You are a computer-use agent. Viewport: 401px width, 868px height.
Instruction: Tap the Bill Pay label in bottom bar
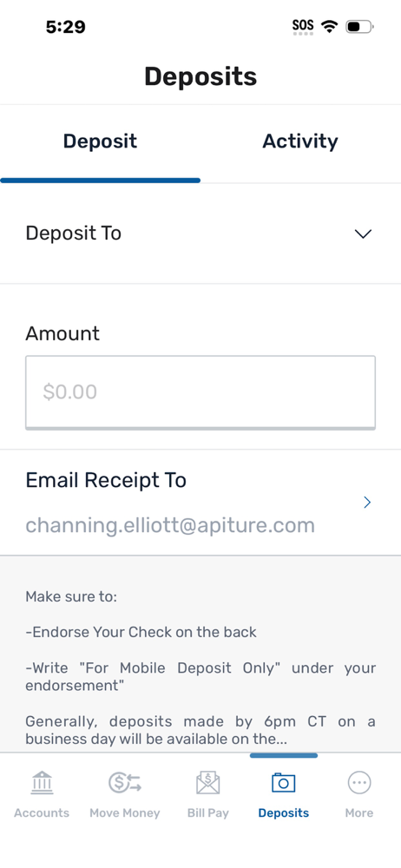point(207,812)
